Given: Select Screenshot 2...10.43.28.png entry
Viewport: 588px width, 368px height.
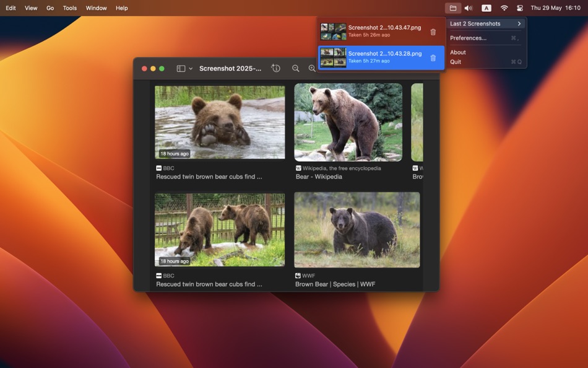Looking at the screenshot, I should coord(381,58).
